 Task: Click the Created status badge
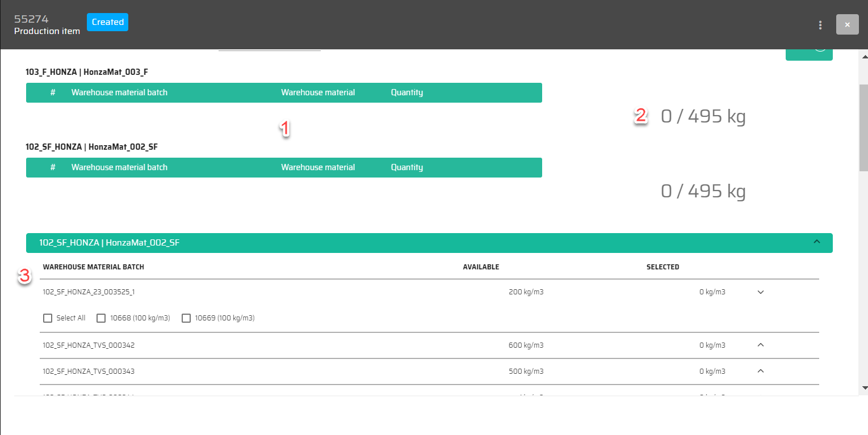pos(107,22)
